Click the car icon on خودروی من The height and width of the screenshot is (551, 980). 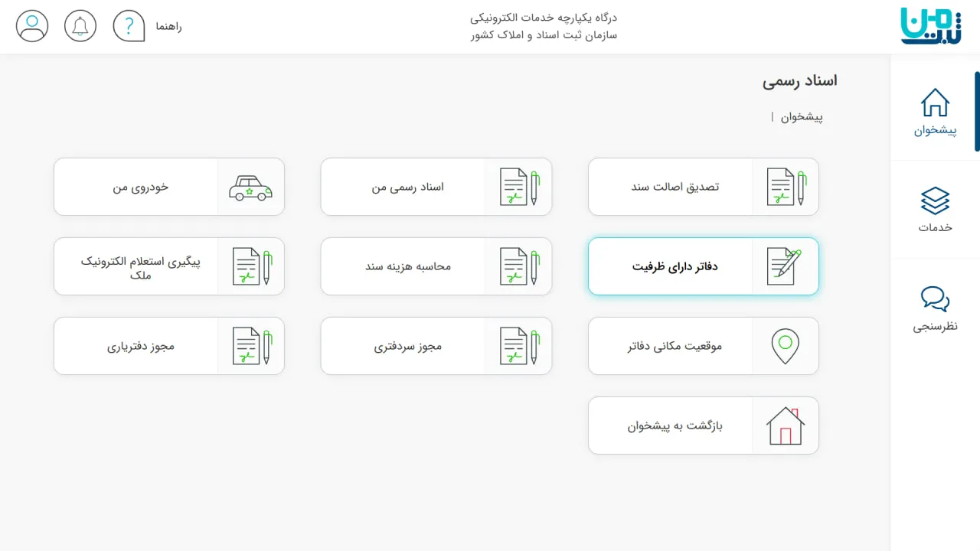tap(250, 187)
